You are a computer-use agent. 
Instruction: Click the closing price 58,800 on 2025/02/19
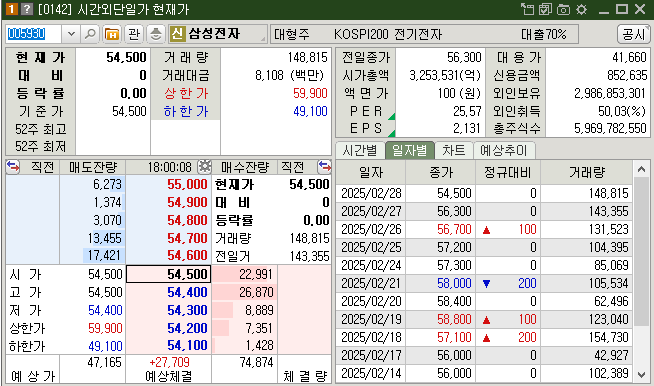click(x=454, y=319)
